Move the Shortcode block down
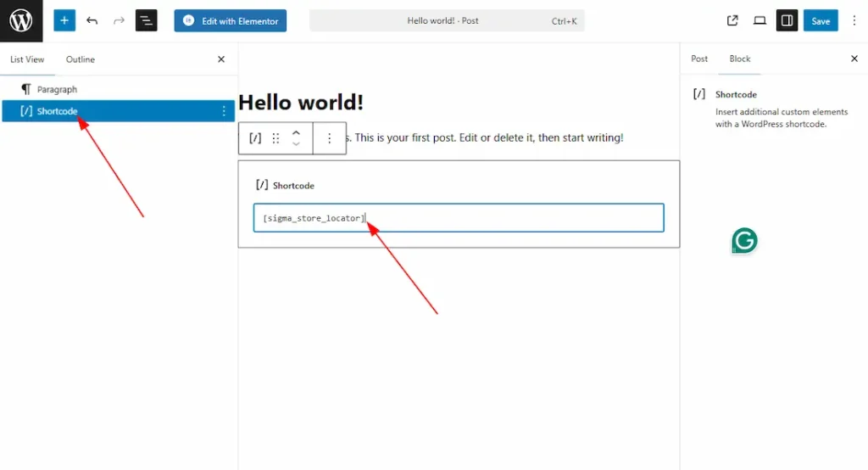 click(296, 144)
